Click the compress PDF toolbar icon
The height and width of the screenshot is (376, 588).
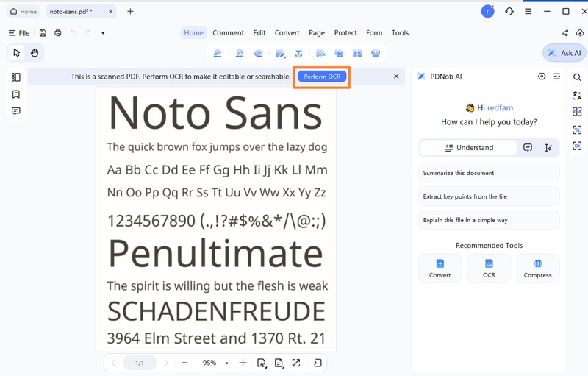pyautogui.click(x=376, y=53)
